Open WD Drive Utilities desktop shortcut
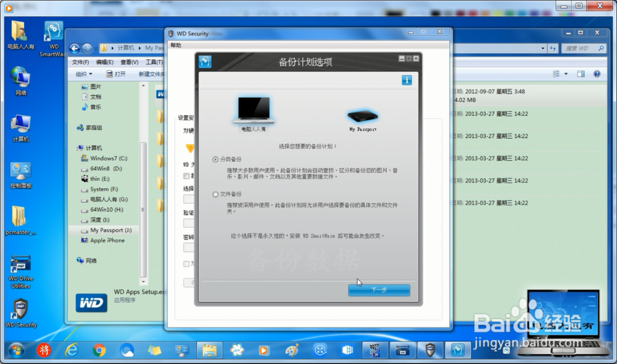 coord(20,272)
